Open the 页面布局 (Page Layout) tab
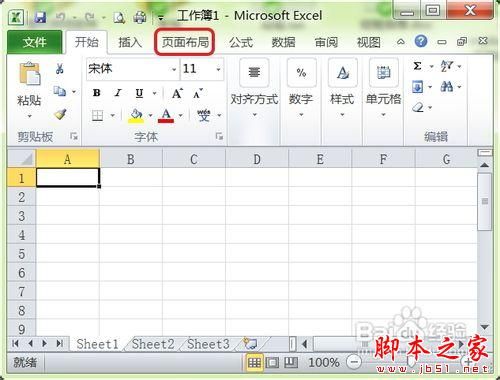Image resolution: width=500 pixels, height=380 pixels. coord(185,42)
